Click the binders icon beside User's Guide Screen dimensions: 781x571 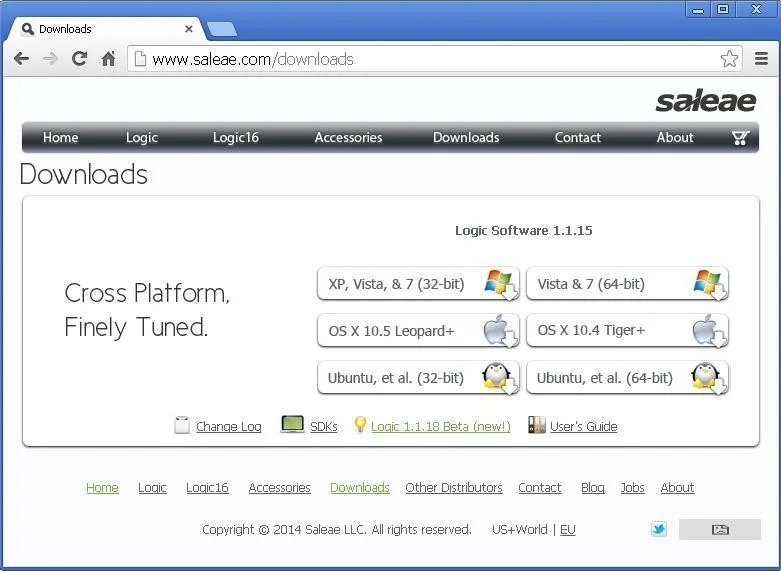537,425
